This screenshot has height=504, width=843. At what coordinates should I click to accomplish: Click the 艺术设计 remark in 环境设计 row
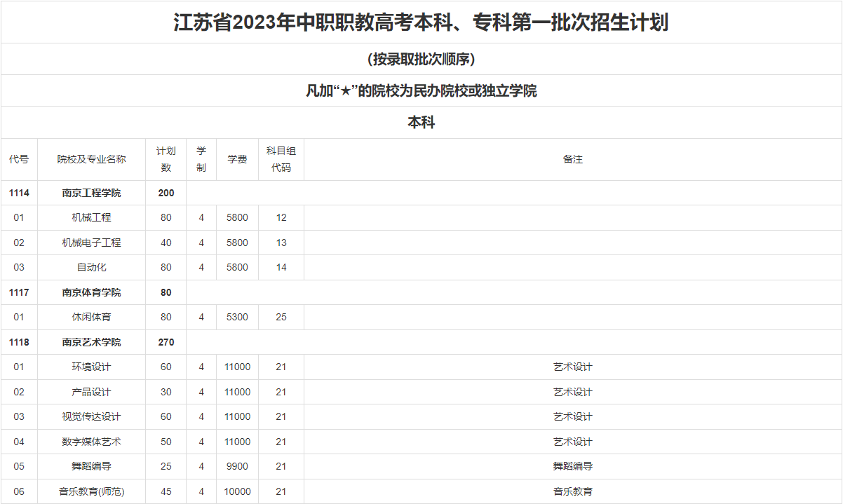coord(573,367)
